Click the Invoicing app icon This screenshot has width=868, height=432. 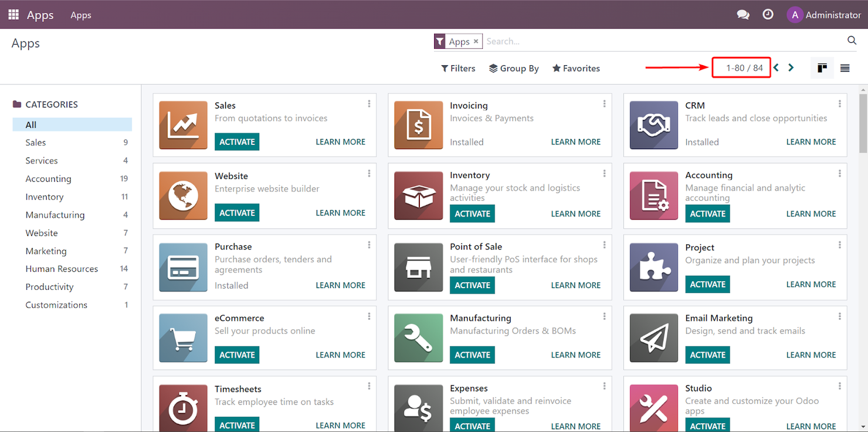[418, 125]
